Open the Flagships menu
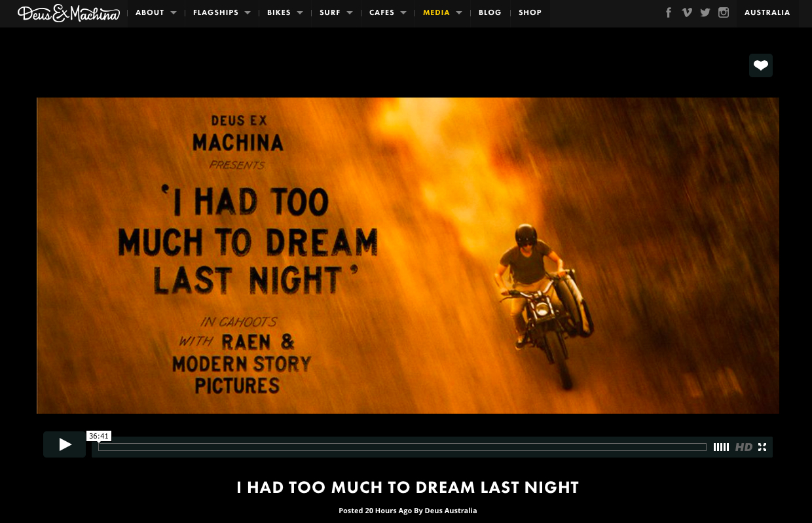Viewport: 812px width, 523px height. [x=215, y=12]
